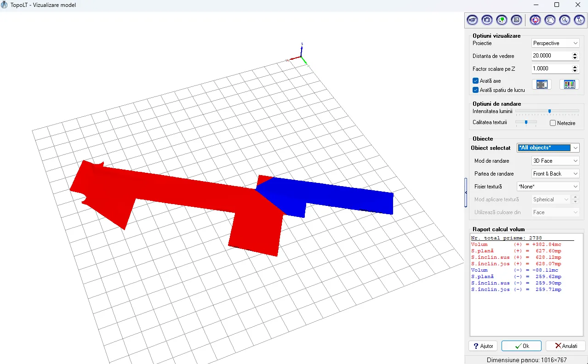
Task: Click the green tree refresh icon
Action: (x=502, y=20)
